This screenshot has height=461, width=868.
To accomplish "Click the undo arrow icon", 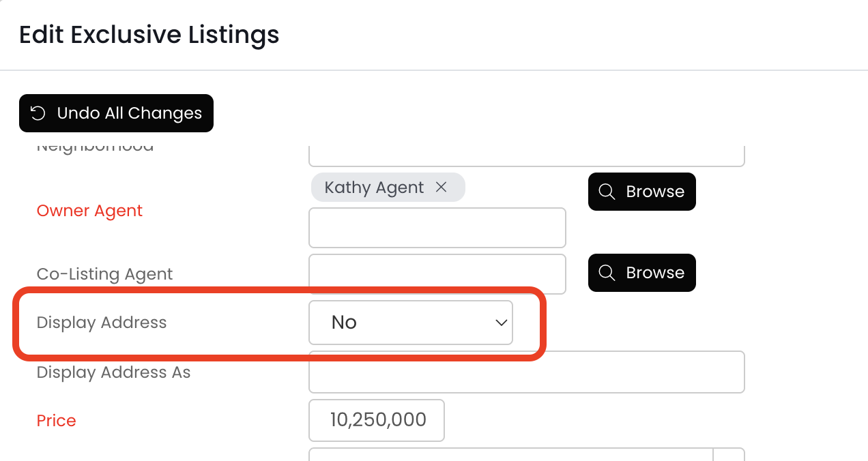I will (x=38, y=113).
